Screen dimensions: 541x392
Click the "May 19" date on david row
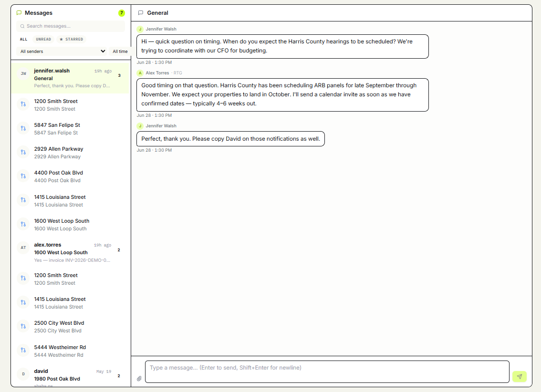coord(104,371)
